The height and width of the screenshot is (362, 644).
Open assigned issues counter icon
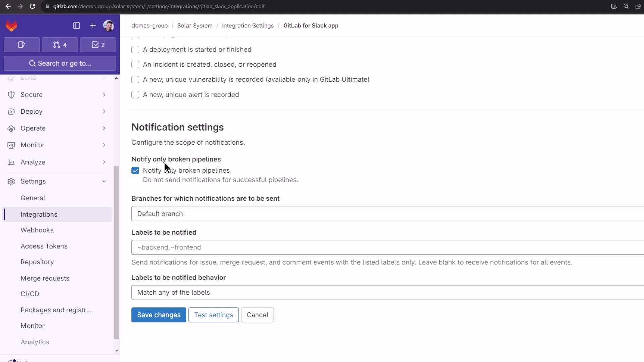pos(22,45)
